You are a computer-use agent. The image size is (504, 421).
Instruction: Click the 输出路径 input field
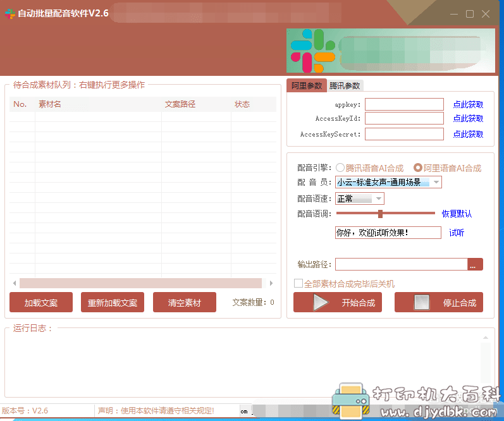pos(401,264)
